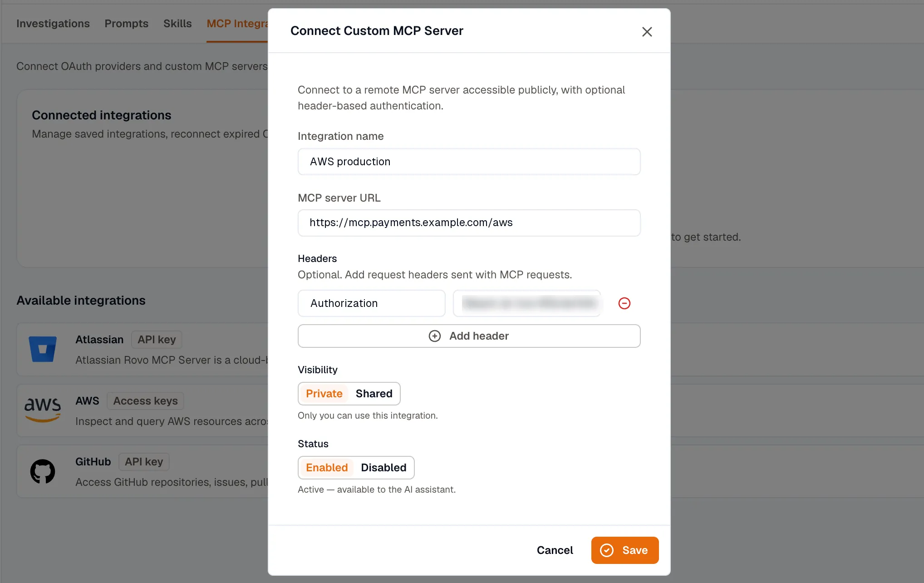Click the AWS logo icon
This screenshot has width=924, height=583.
pyautogui.click(x=43, y=410)
